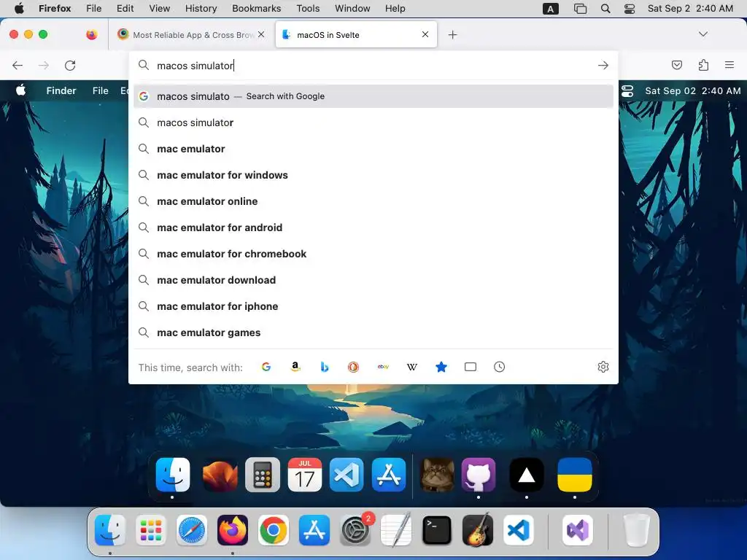Open the cat avatar icon in Svelte dock
Screen dimensions: 747x560
[437, 475]
